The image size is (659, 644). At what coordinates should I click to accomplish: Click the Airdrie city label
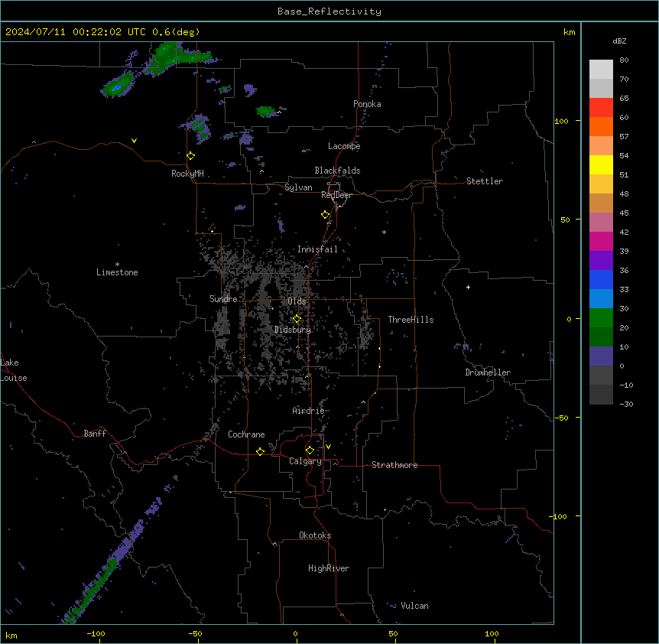[x=308, y=411]
